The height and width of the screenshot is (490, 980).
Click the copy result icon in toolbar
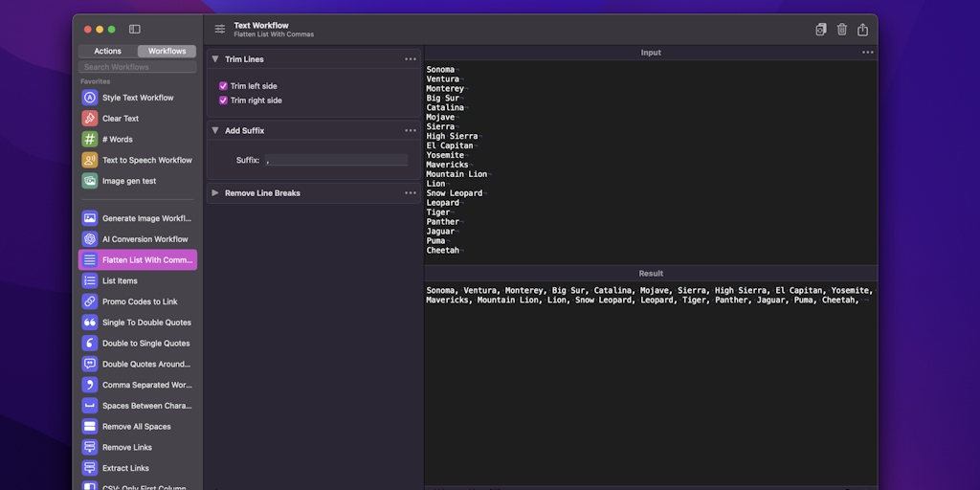coord(820,30)
